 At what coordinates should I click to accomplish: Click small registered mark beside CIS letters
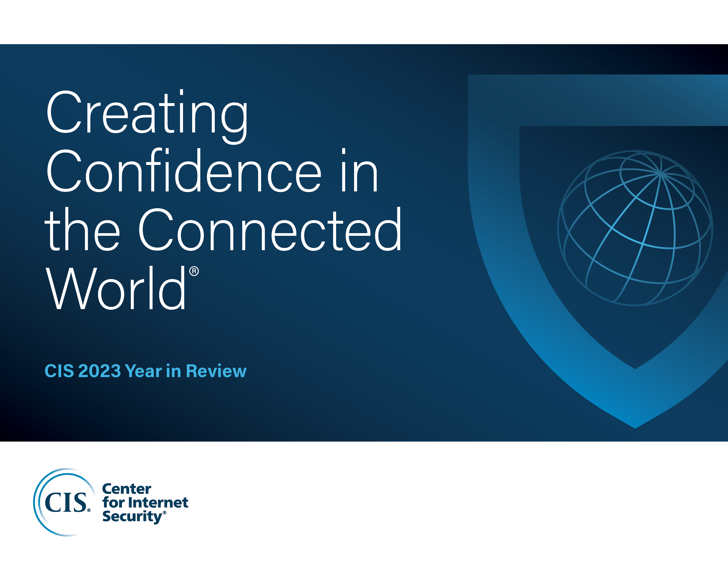pos(89,510)
